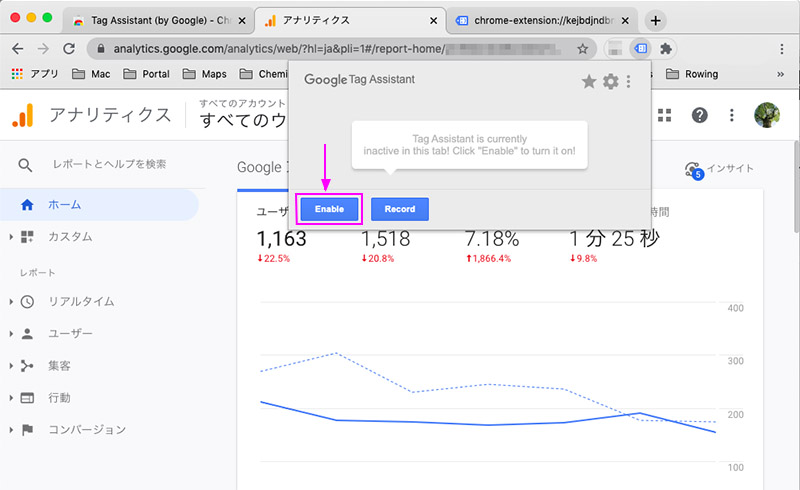Switch to the chrome-extension tab

click(542, 20)
